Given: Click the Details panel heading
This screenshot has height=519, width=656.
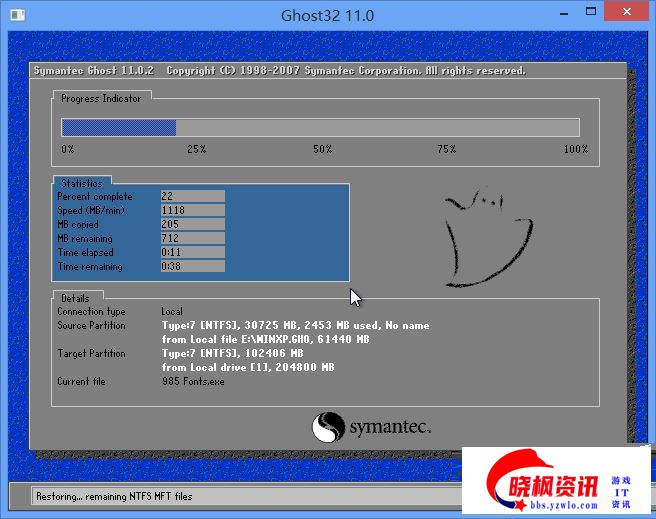Looking at the screenshot, I should pyautogui.click(x=74, y=298).
